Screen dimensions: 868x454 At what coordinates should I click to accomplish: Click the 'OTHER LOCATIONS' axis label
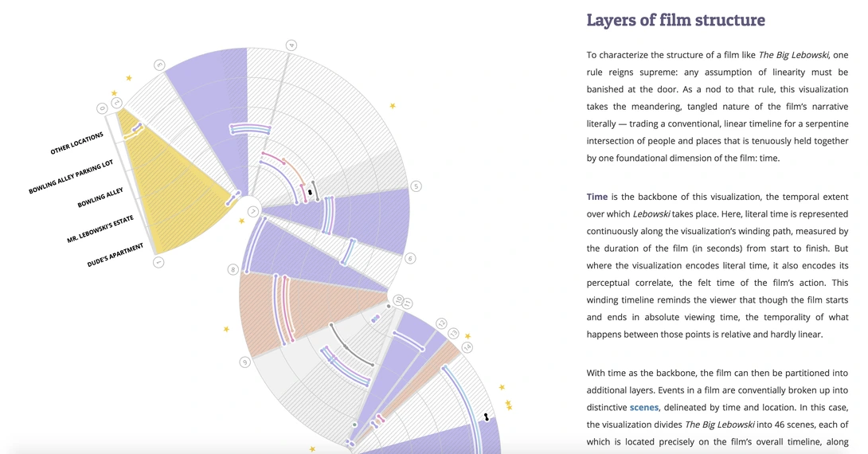click(x=77, y=143)
